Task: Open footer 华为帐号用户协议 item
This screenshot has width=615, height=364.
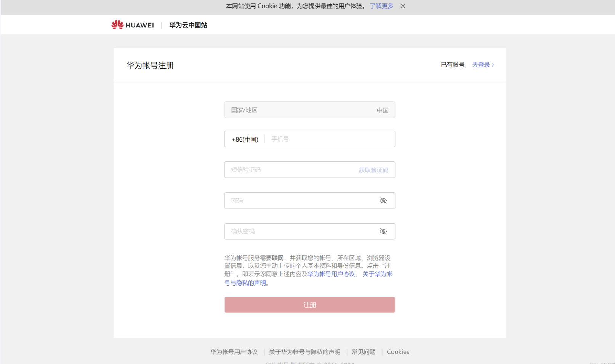Action: [x=234, y=352]
